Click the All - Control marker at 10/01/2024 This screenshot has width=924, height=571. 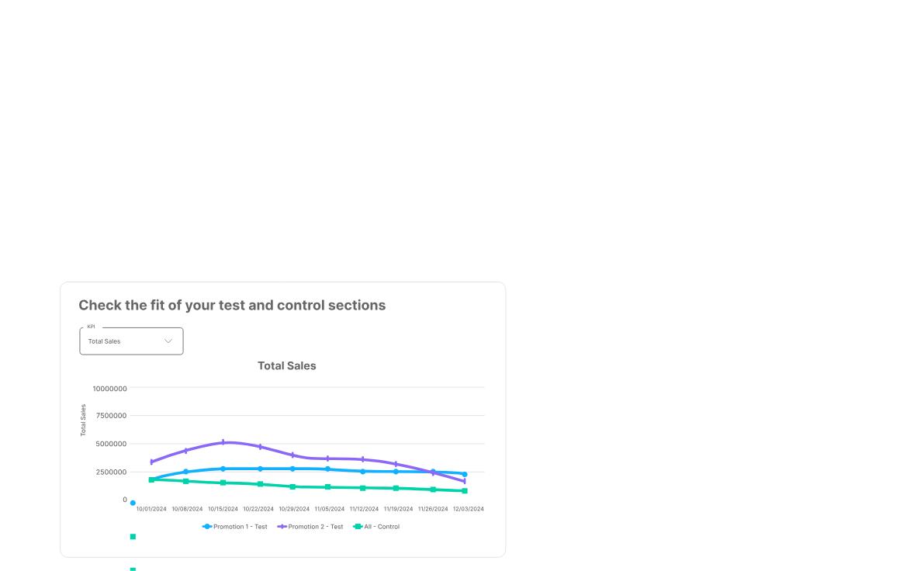tap(150, 479)
